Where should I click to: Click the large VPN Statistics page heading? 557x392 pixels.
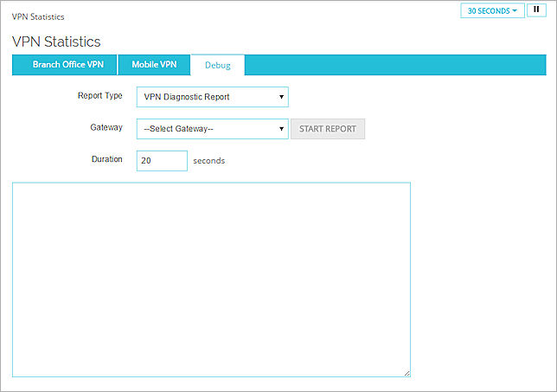pos(56,42)
